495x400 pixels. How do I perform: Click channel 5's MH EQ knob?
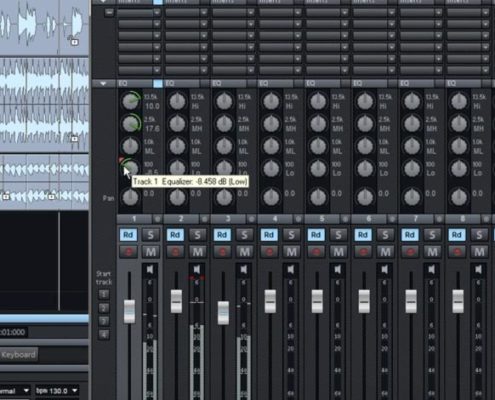(x=318, y=123)
